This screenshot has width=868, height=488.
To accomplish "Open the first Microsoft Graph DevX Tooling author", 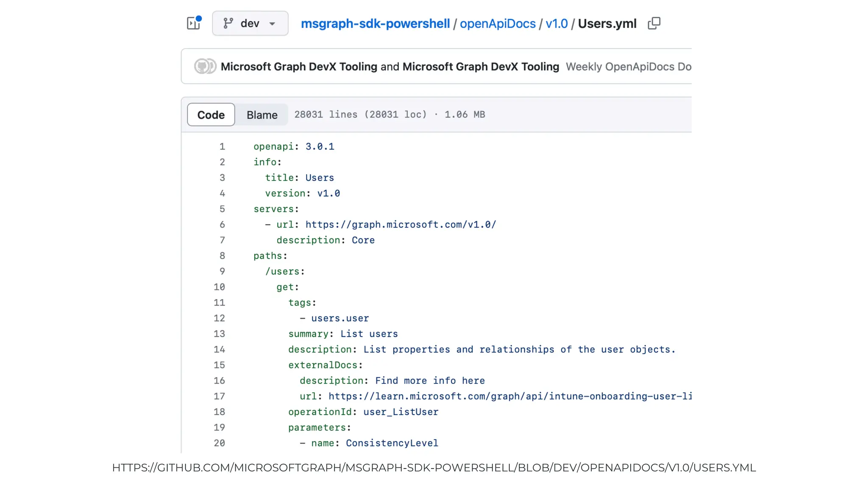I will pos(299,67).
